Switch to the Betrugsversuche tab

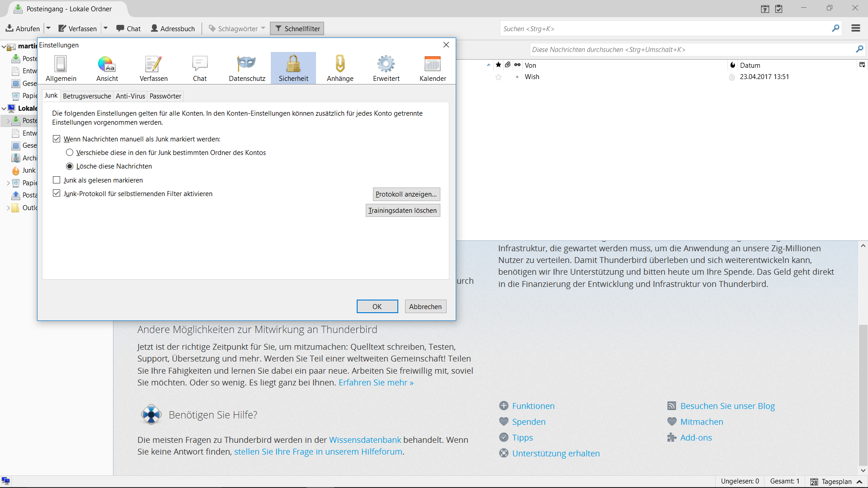click(x=87, y=96)
